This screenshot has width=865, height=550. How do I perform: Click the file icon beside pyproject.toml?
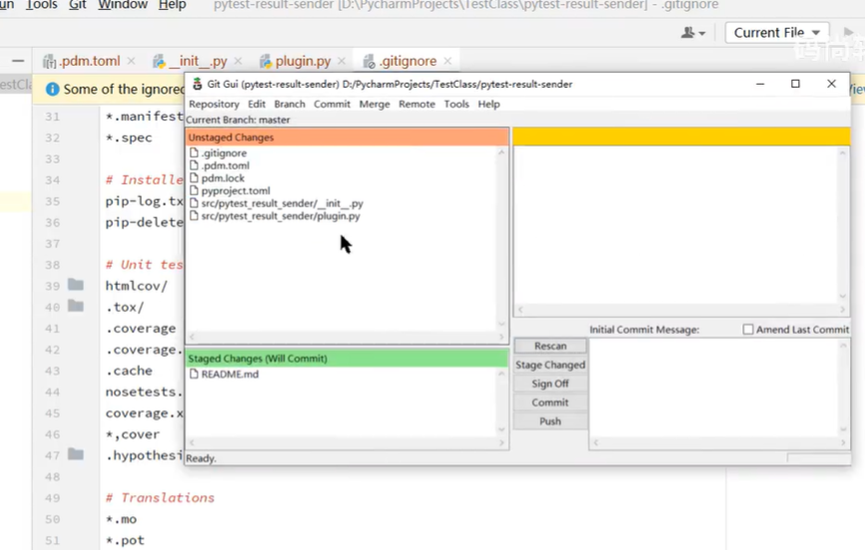click(194, 191)
